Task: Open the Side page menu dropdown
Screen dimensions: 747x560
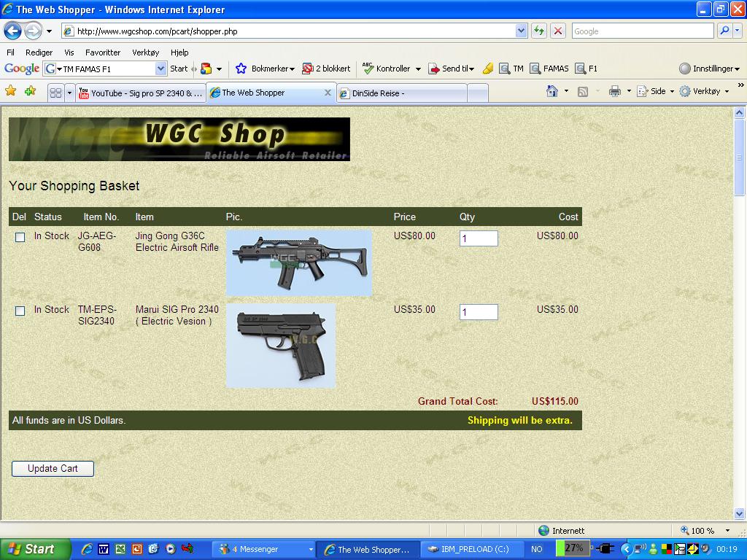Action: 656,91
